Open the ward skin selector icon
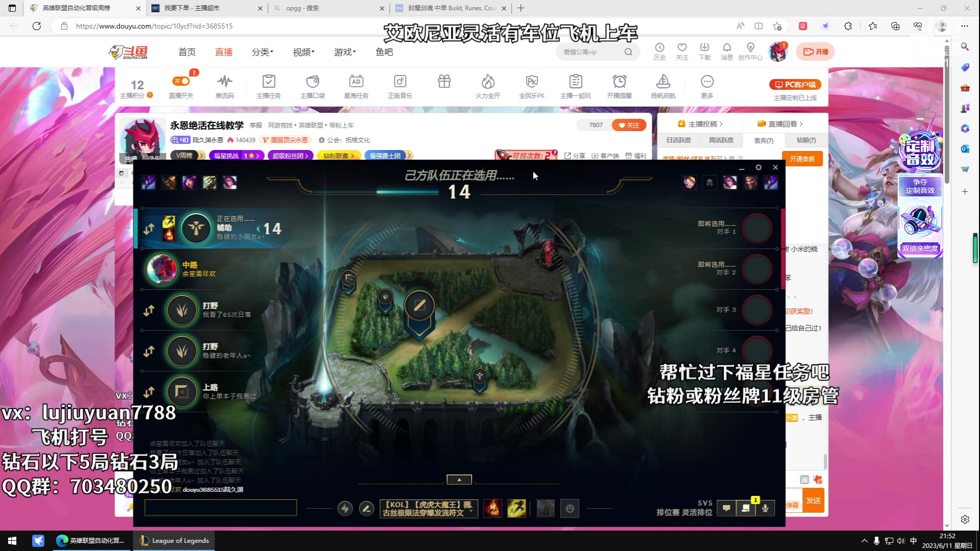 coord(546,509)
